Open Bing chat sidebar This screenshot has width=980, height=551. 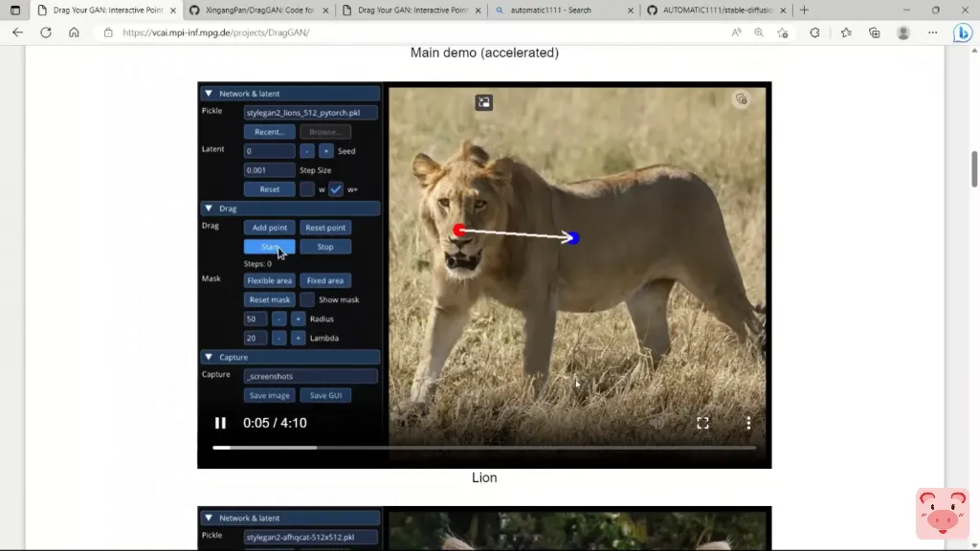click(x=963, y=33)
